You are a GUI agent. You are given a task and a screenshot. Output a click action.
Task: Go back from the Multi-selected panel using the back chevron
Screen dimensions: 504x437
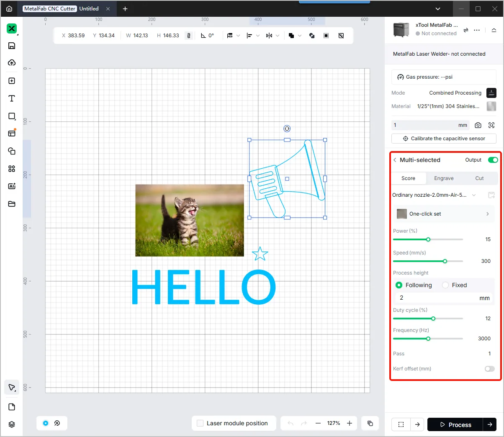tap(395, 160)
